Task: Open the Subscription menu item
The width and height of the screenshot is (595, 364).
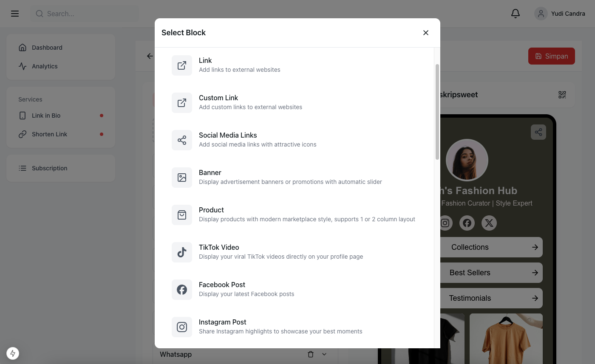Action: [x=49, y=168]
